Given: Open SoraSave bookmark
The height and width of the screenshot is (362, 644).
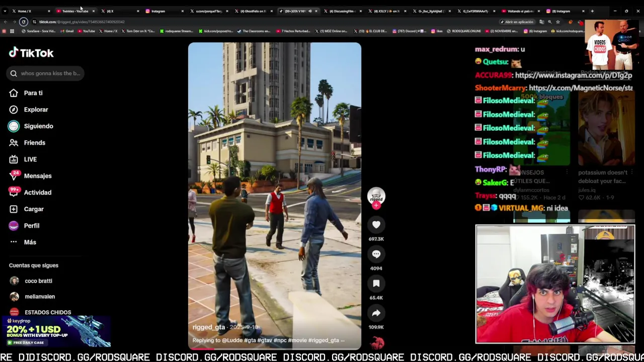Looking at the screenshot, I should click(x=39, y=31).
